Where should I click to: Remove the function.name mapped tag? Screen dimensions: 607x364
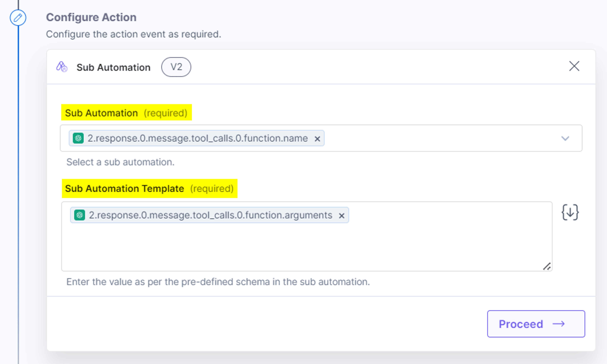tap(317, 139)
